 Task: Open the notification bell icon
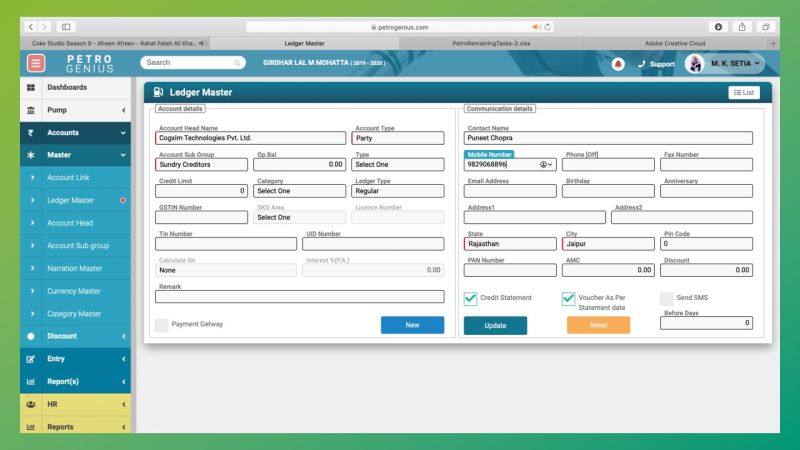[x=618, y=64]
